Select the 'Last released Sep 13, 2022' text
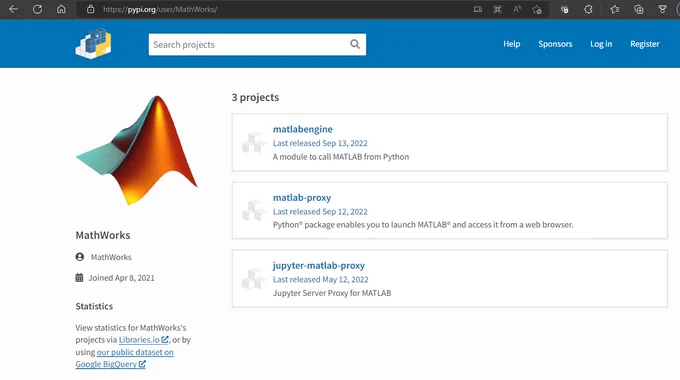Image resolution: width=680 pixels, height=380 pixels. click(x=320, y=143)
